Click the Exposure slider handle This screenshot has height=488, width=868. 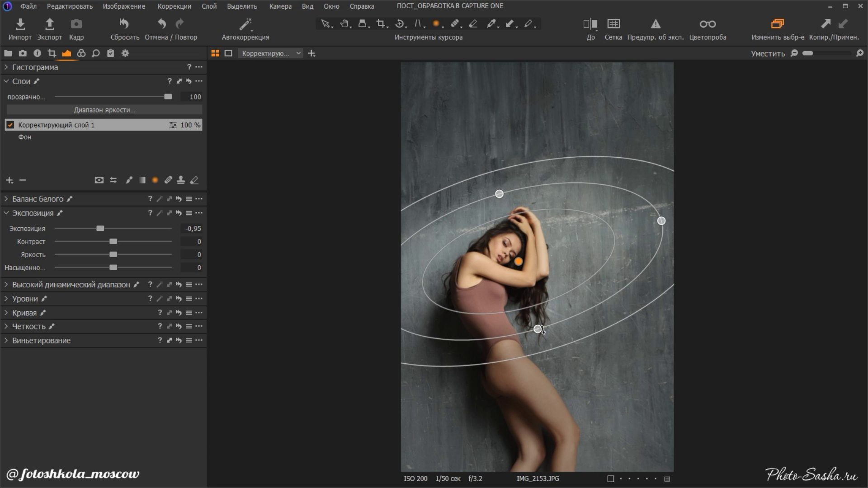[x=100, y=229]
